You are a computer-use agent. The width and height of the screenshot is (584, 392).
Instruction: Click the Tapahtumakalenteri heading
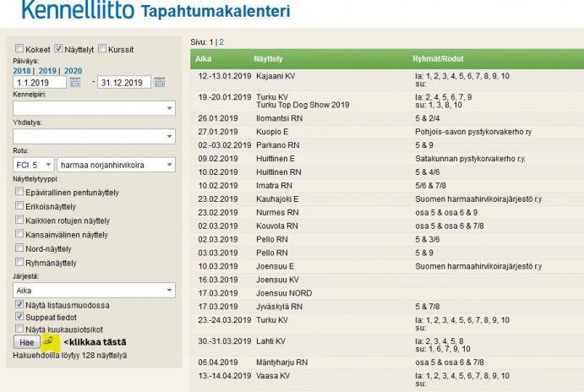[216, 11]
